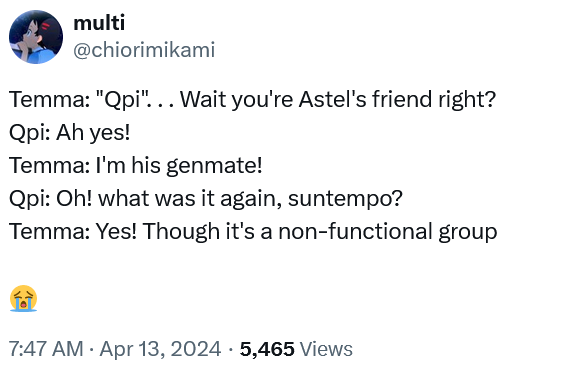
Task: Open the multi profile avatar
Action: [x=36, y=37]
